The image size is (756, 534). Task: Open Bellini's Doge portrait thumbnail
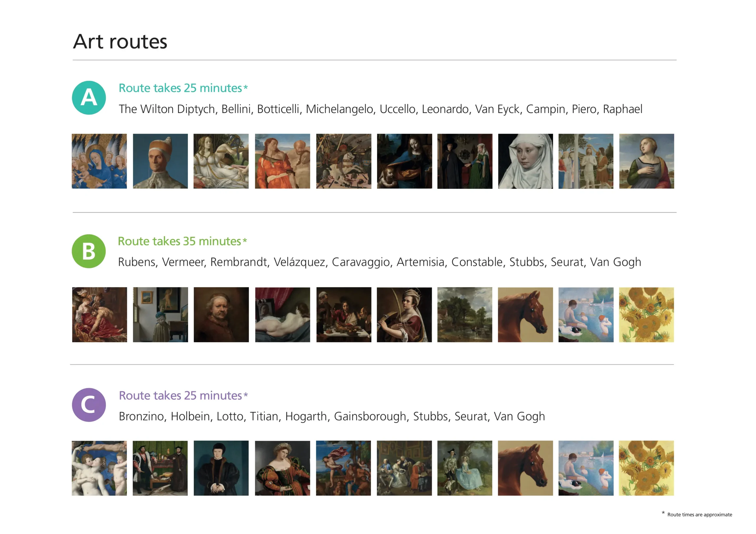coord(160,161)
